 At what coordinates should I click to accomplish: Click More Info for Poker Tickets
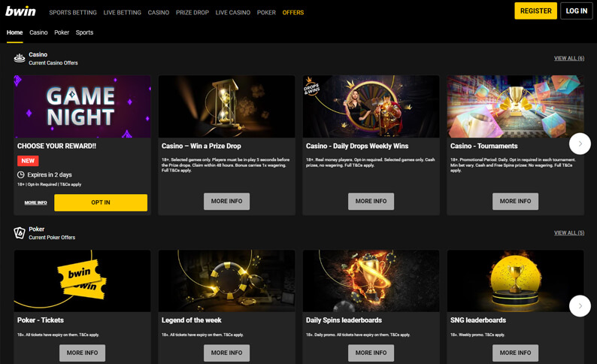pos(82,353)
